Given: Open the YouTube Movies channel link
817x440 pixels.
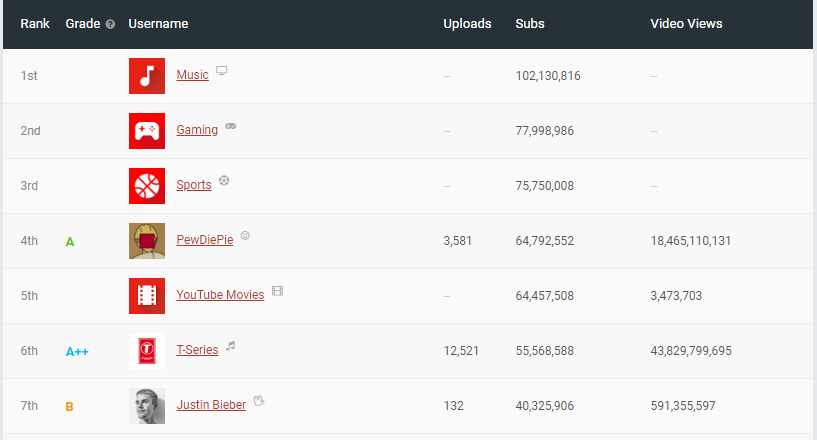Looking at the screenshot, I should point(220,295).
